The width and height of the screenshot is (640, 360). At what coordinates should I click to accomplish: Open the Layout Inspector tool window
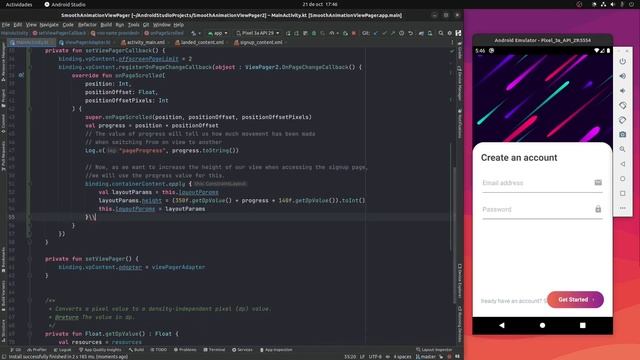pos(434,350)
